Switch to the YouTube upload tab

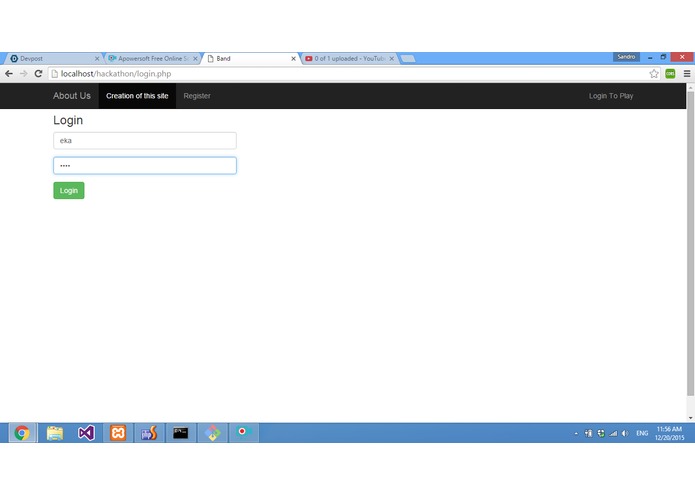(348, 58)
